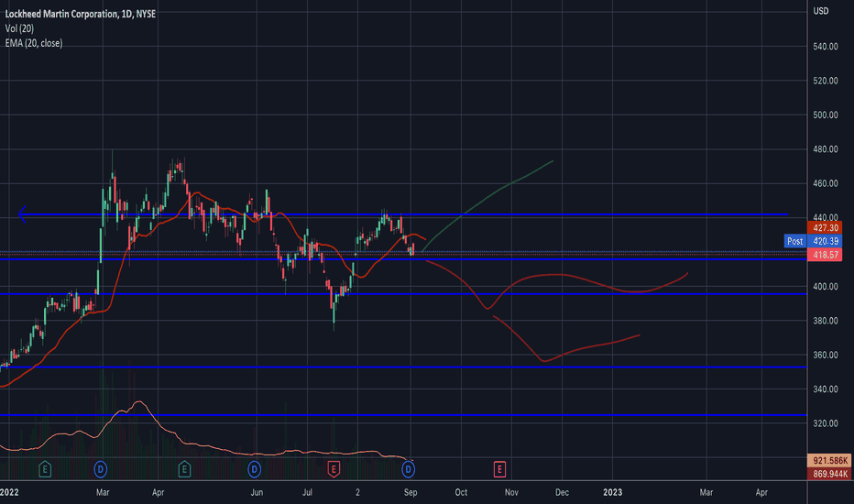Click the Oct label on the time axis
This screenshot has height=504, width=854.
point(461,492)
